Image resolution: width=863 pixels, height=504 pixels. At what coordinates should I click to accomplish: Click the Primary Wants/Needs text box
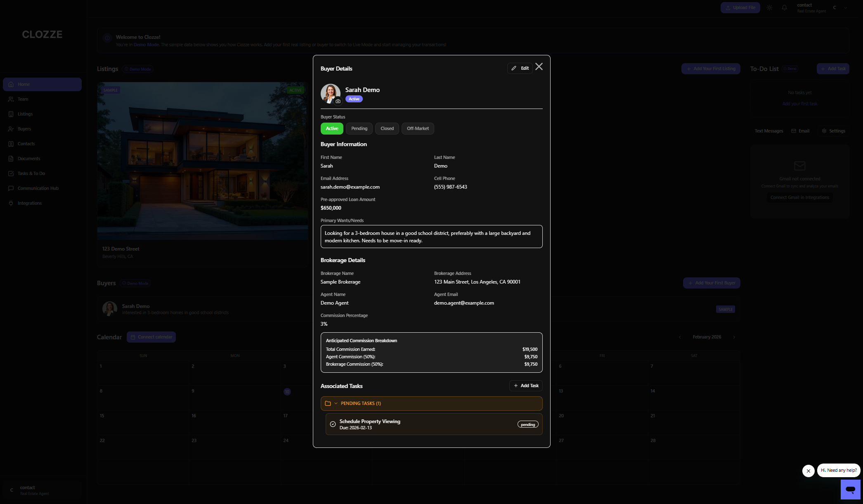[431, 237]
